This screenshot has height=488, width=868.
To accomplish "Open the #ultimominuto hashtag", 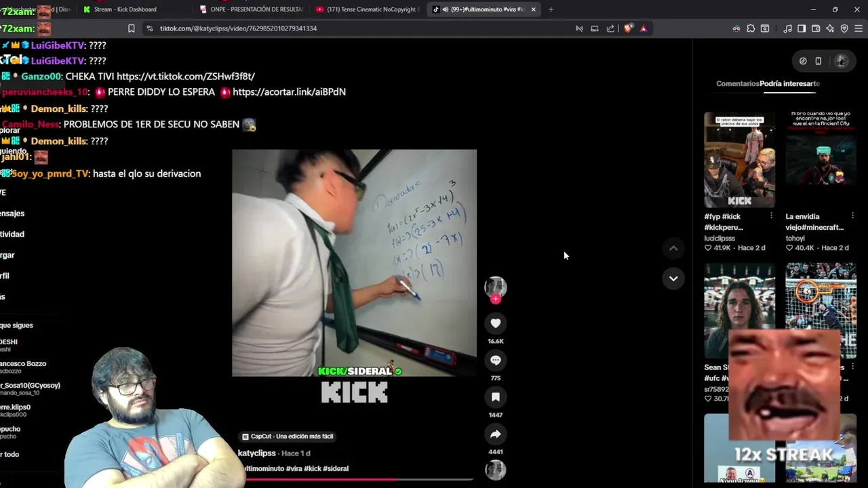I will pos(262,468).
